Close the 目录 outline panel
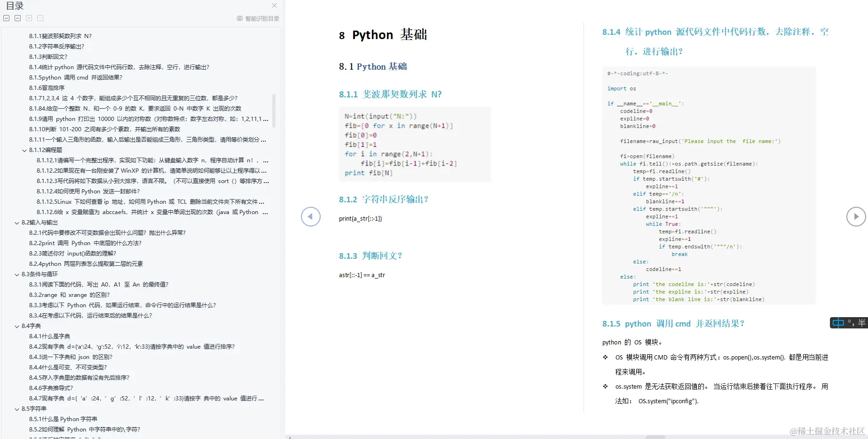 coord(274,6)
